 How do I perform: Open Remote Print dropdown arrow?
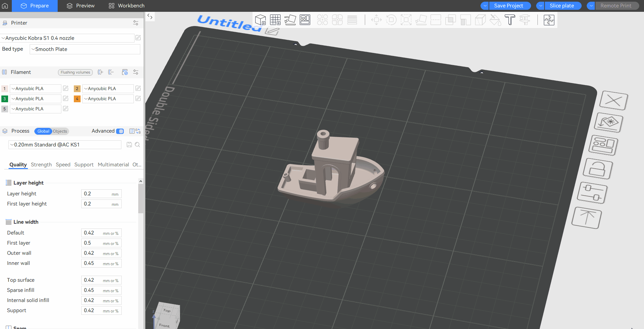591,6
